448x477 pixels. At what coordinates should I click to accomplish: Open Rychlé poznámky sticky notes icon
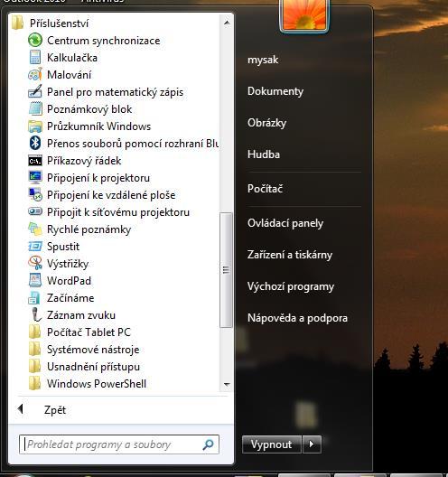pos(35,229)
